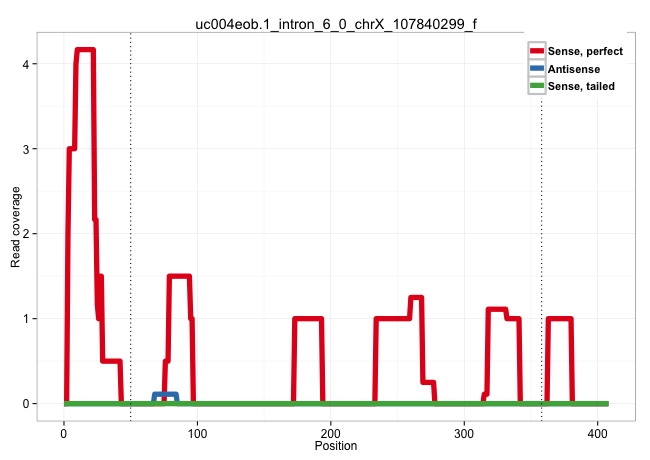The width and height of the screenshot is (650, 460).
Task: Click the x-axis tick label 400
Action: click(x=596, y=431)
